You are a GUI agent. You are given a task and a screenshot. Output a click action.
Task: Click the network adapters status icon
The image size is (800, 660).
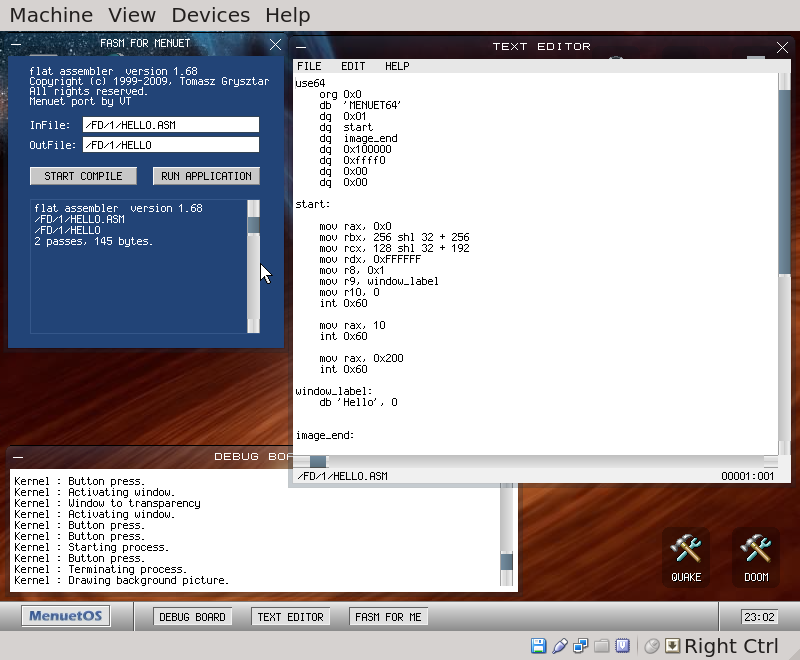[581, 646]
